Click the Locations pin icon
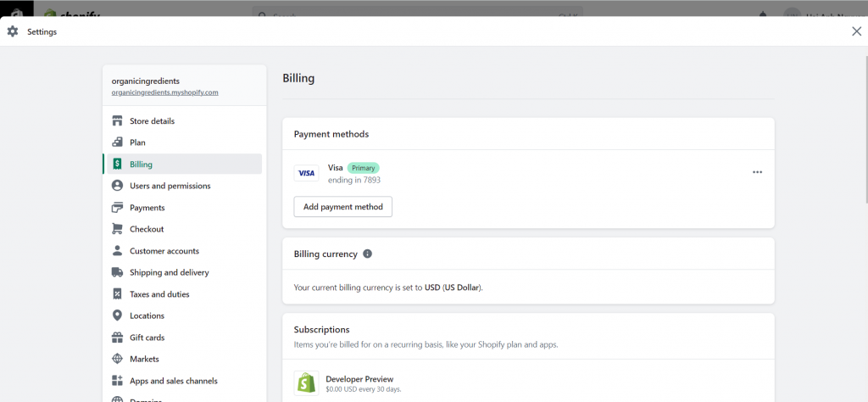The height and width of the screenshot is (402, 868). point(117,315)
